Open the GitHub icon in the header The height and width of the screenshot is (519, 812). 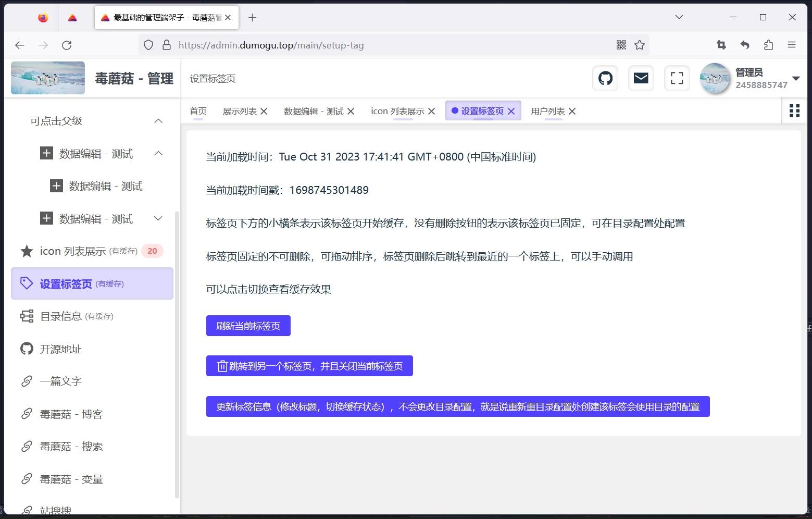tap(604, 78)
